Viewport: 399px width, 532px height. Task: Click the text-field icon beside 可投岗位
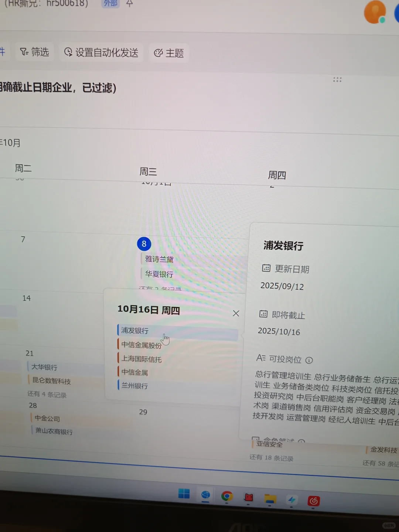click(260, 358)
